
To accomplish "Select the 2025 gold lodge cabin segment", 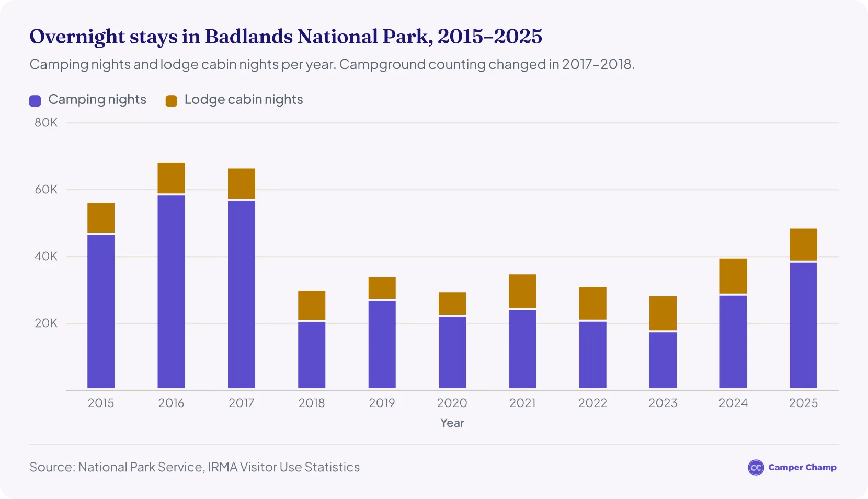I will coord(804,245).
